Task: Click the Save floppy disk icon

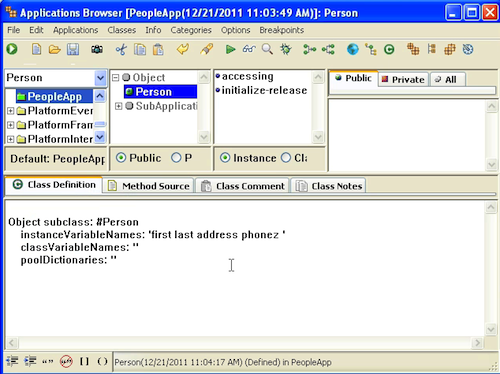Action: click(73, 49)
